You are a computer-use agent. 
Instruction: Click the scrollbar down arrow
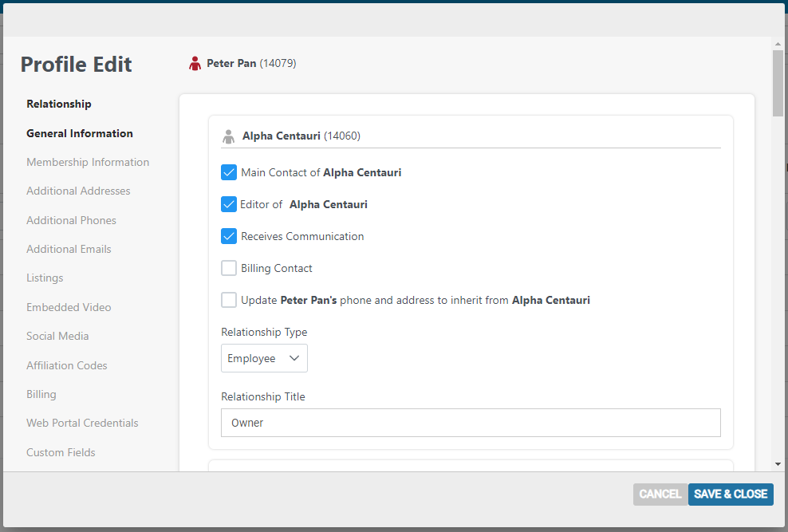pyautogui.click(x=778, y=464)
